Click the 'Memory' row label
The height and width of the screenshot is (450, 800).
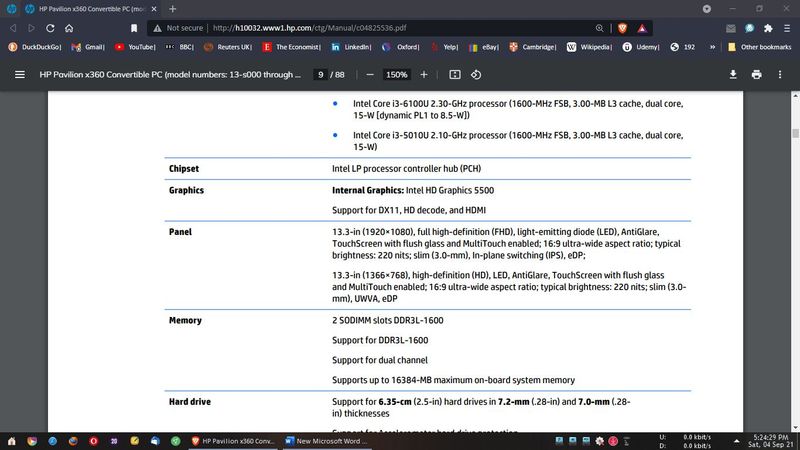185,320
